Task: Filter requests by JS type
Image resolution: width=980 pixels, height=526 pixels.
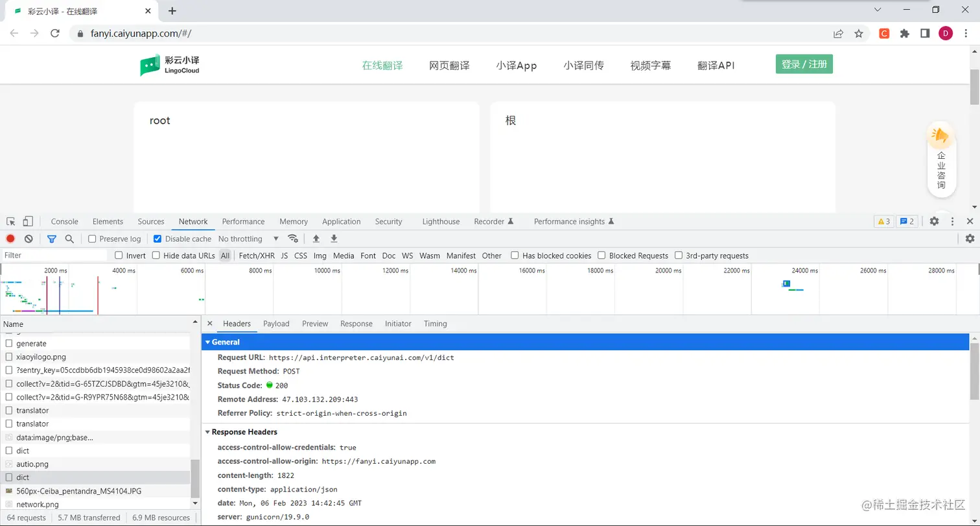Action: [x=285, y=256]
